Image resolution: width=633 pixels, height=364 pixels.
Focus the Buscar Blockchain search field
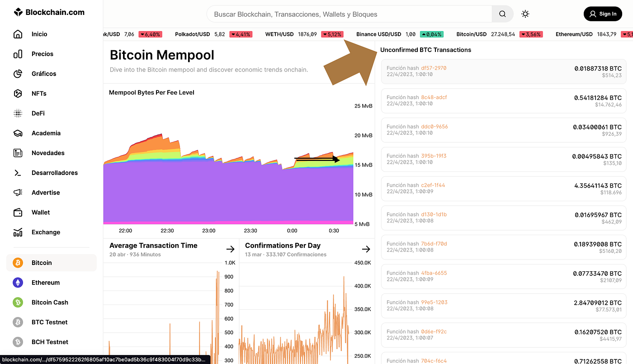[349, 14]
